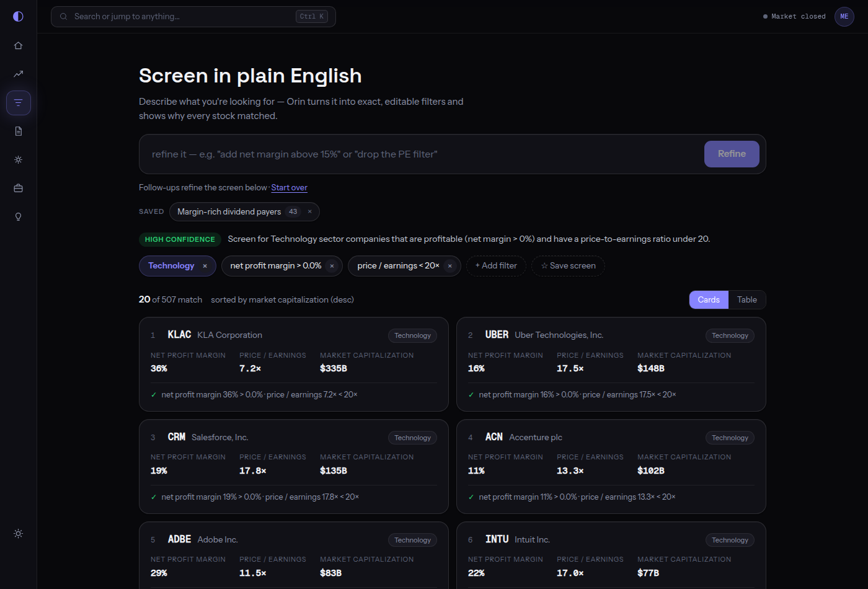The height and width of the screenshot is (589, 868).
Task: Open the Margin-rich dividend payers saved screen
Action: pyautogui.click(x=229, y=212)
